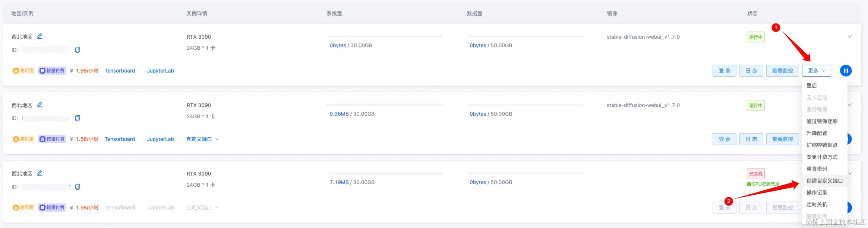
Task: Click the 数据盘 column header
Action: click(x=474, y=13)
